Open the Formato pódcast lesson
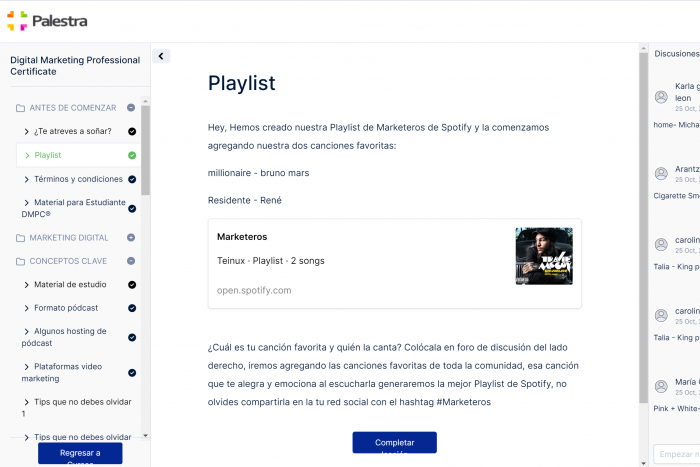Screen dimensions: 700x467 point(66,308)
